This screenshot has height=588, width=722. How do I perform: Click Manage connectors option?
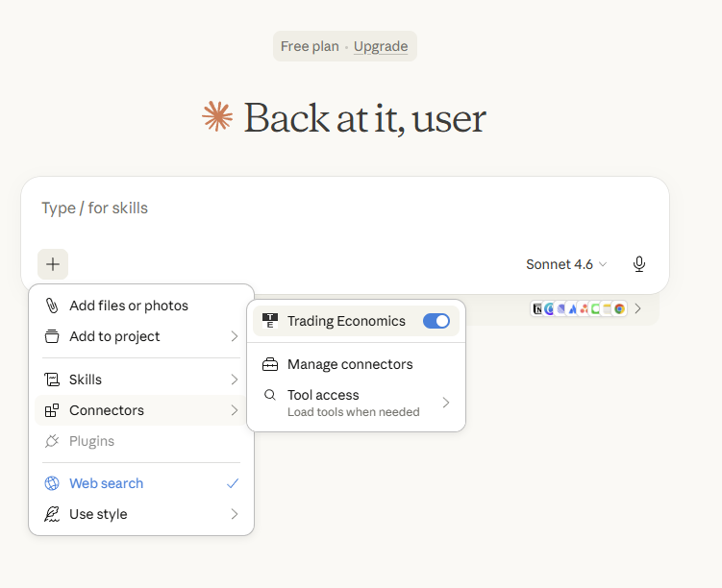click(x=350, y=364)
